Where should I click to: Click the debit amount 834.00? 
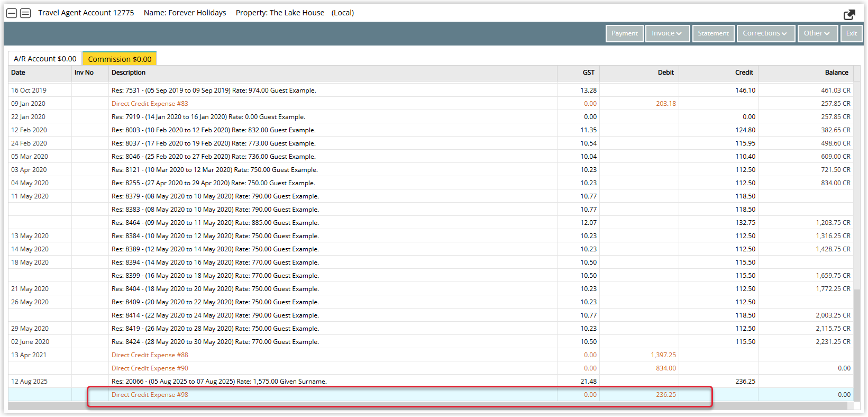[666, 368]
